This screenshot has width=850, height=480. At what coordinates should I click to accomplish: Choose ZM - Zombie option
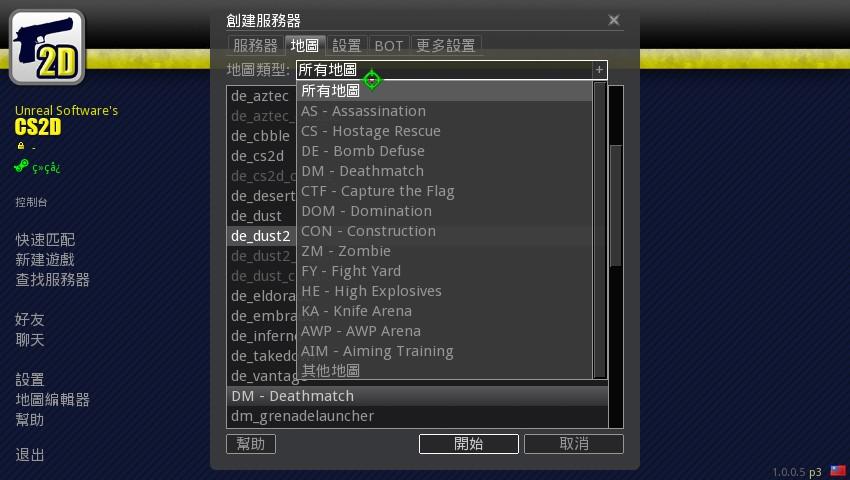(x=445, y=252)
